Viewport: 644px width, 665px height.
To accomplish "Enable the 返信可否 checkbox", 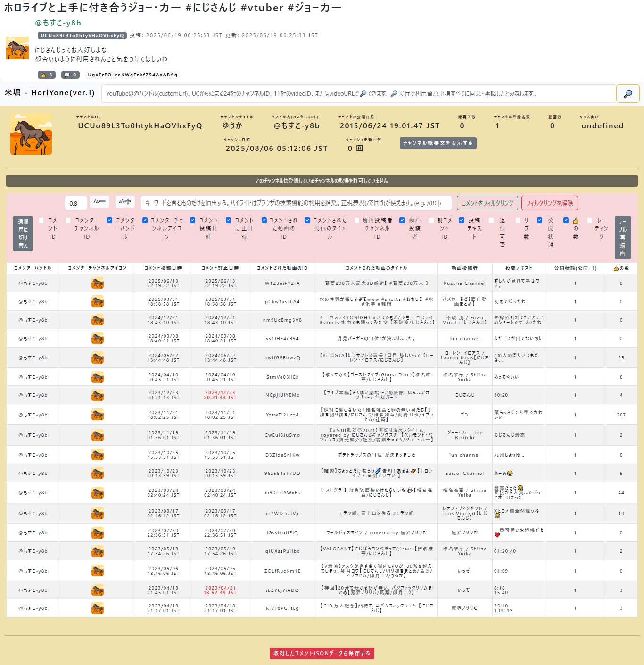I will 492,220.
